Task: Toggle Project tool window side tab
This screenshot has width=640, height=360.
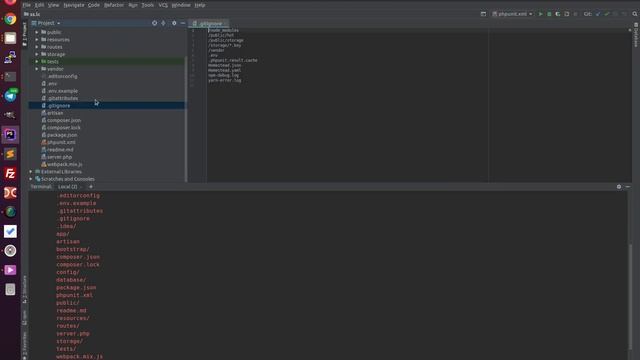Action: [24, 33]
